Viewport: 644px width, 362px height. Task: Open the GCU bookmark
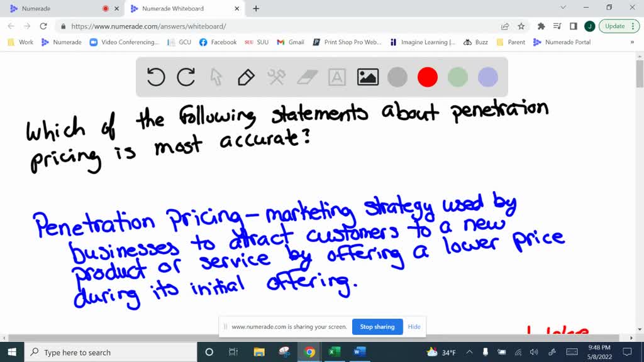(179, 42)
